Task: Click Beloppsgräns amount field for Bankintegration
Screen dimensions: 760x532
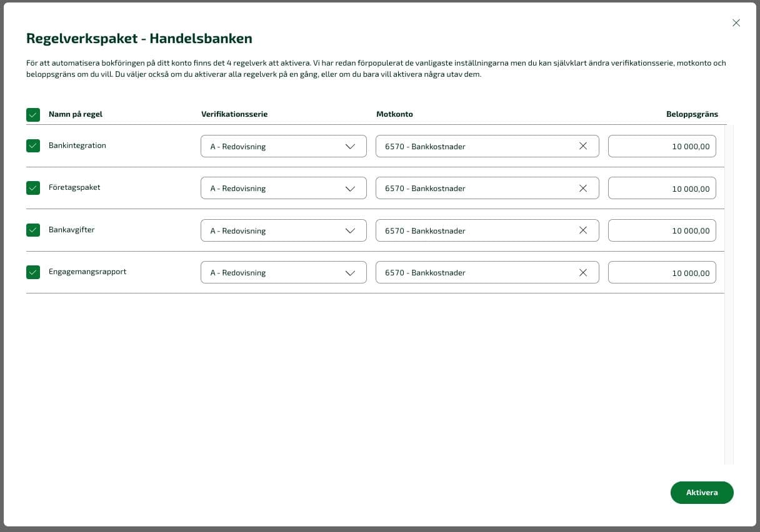Action: [x=662, y=146]
